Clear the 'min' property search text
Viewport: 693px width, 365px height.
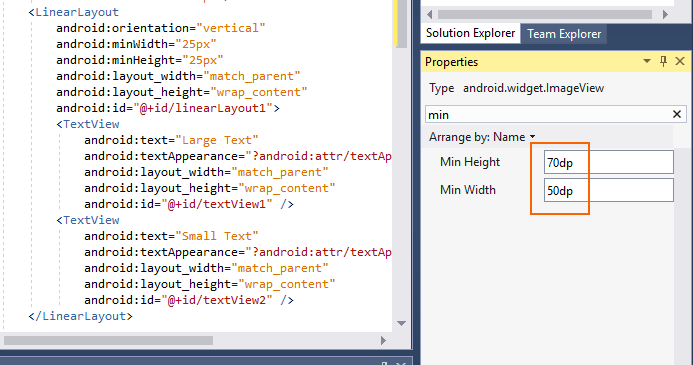(677, 114)
